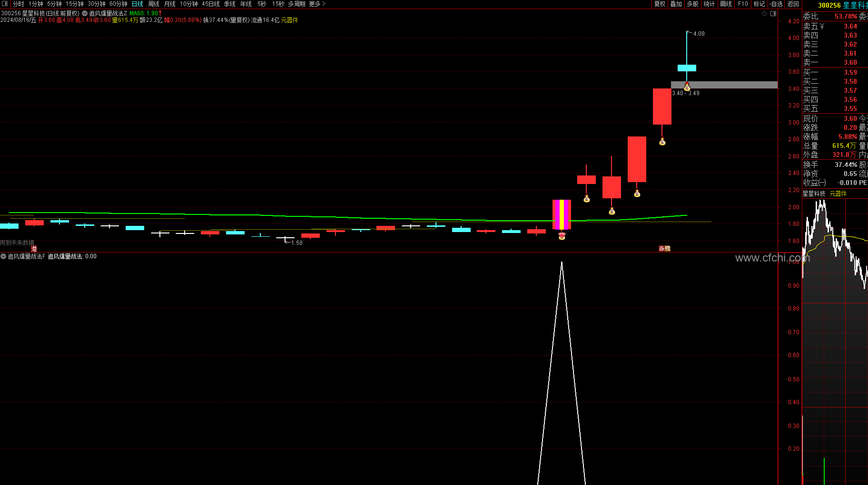Select the 30分钟 period tab
The width and height of the screenshot is (868, 485).
point(97,4)
